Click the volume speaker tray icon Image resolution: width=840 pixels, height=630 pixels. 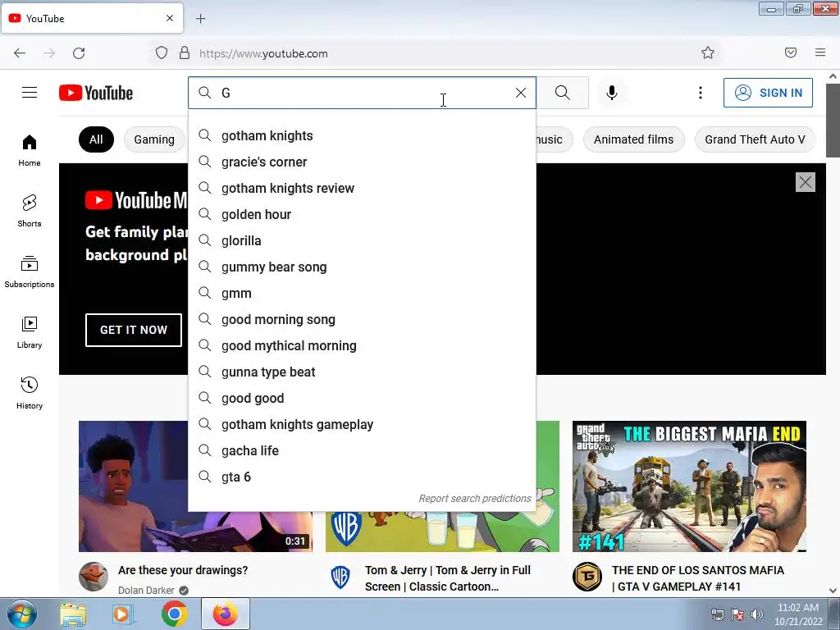coord(757,614)
